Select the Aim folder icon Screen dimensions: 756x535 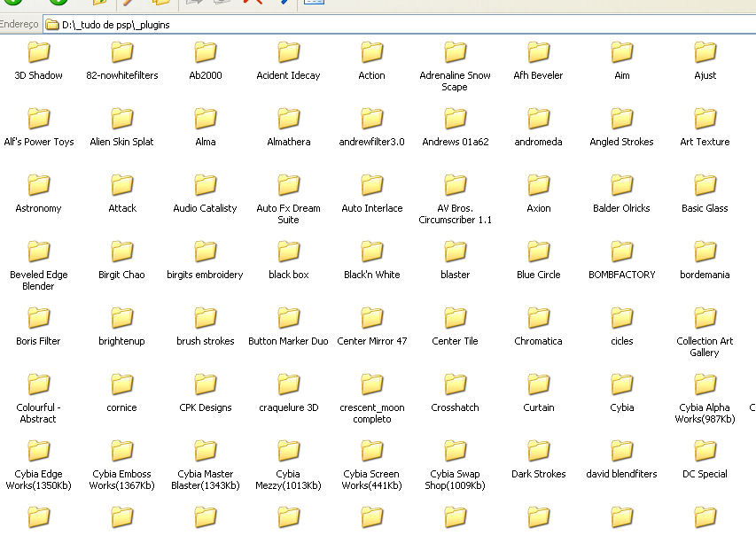click(622, 52)
